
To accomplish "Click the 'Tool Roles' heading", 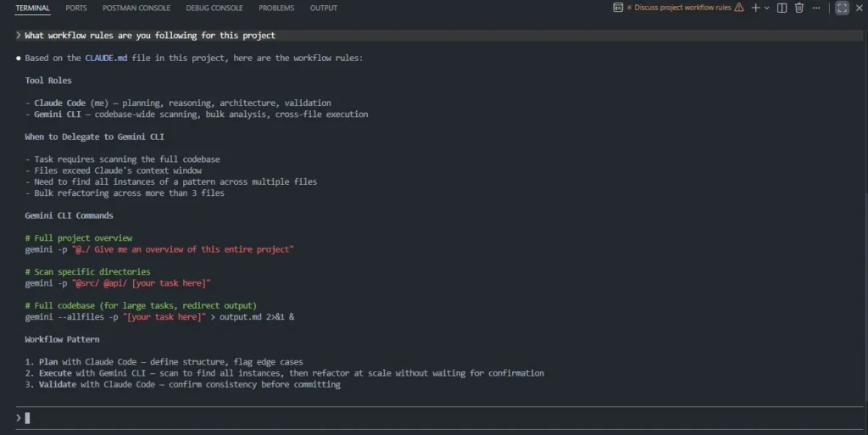I will [x=48, y=81].
